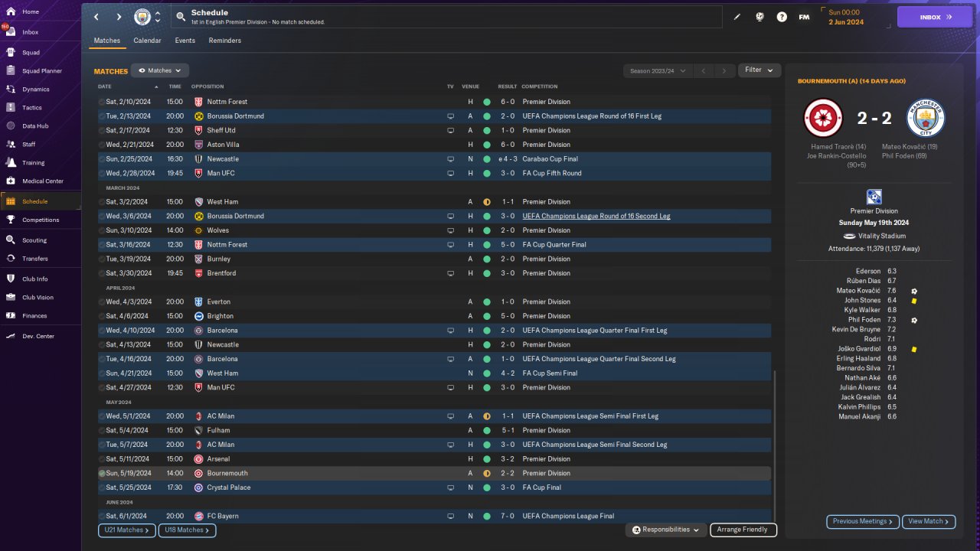
Task: Open U21 Matches
Action: pos(127,530)
